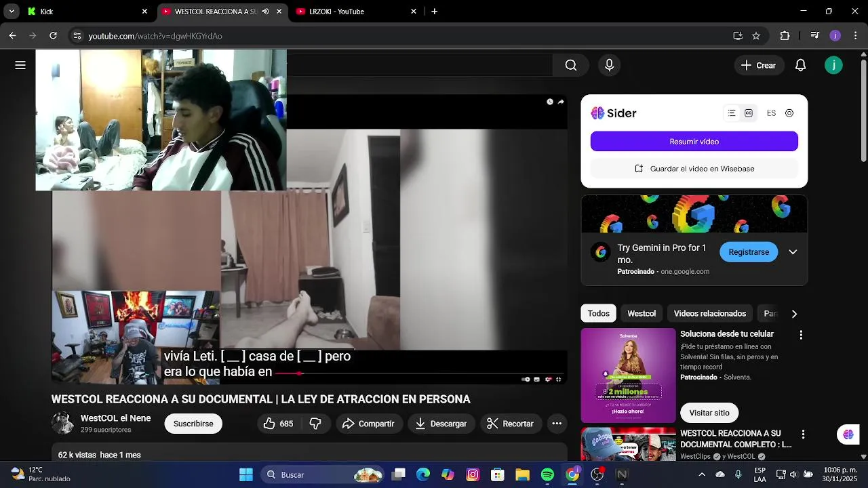868x488 pixels.
Task: Click the Descargar button
Action: [x=441, y=424]
